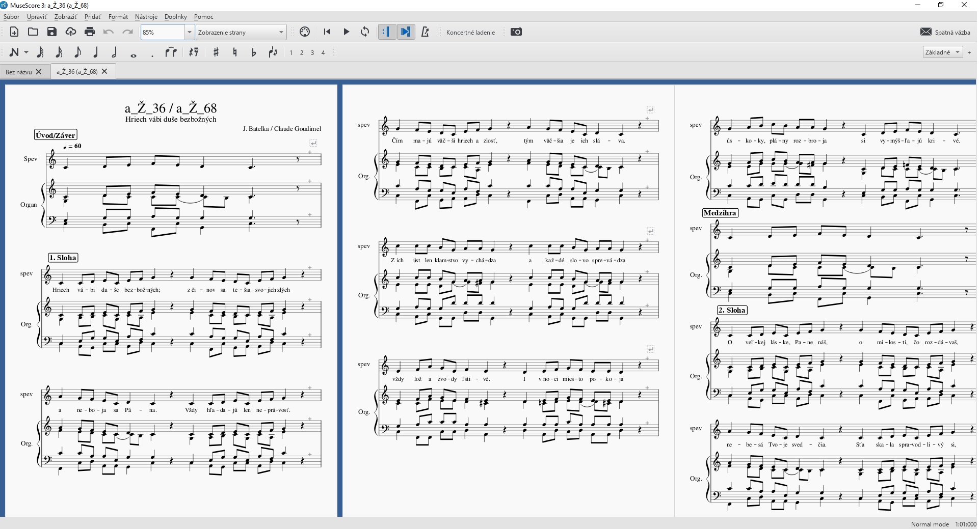Screen dimensions: 980x529
Task: Select the tempo marking = 60
Action: tap(72, 146)
